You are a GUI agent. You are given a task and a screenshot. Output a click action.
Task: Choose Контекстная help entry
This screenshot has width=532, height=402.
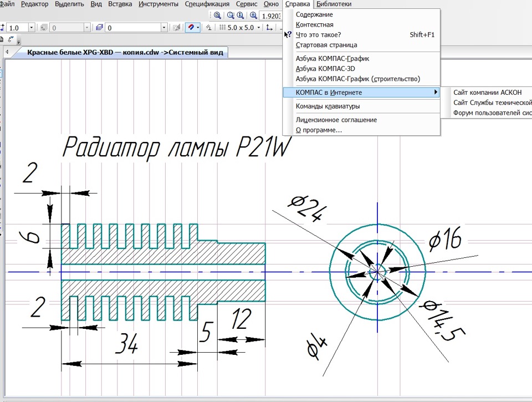pos(362,25)
